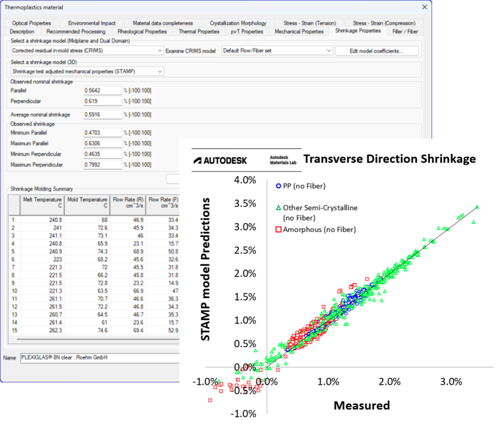Viewport: 504px width, 426px height.
Task: Open the Material data completeness tab
Action: click(x=163, y=23)
